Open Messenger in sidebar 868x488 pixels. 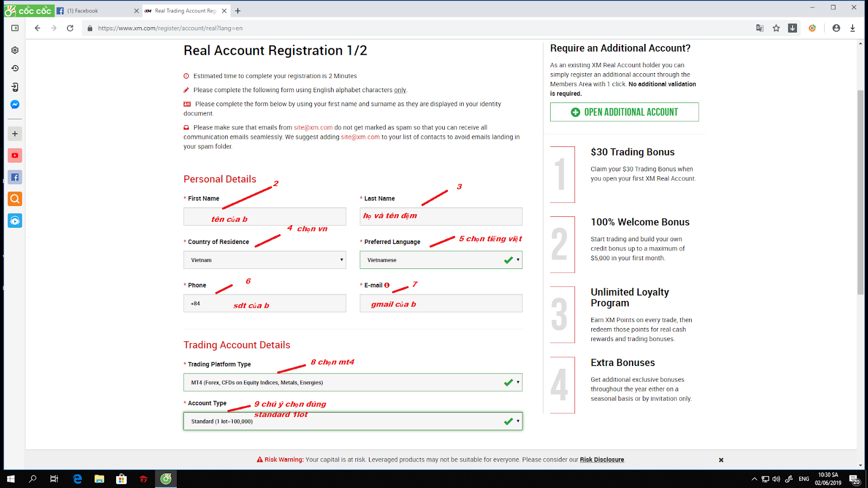pos(15,105)
